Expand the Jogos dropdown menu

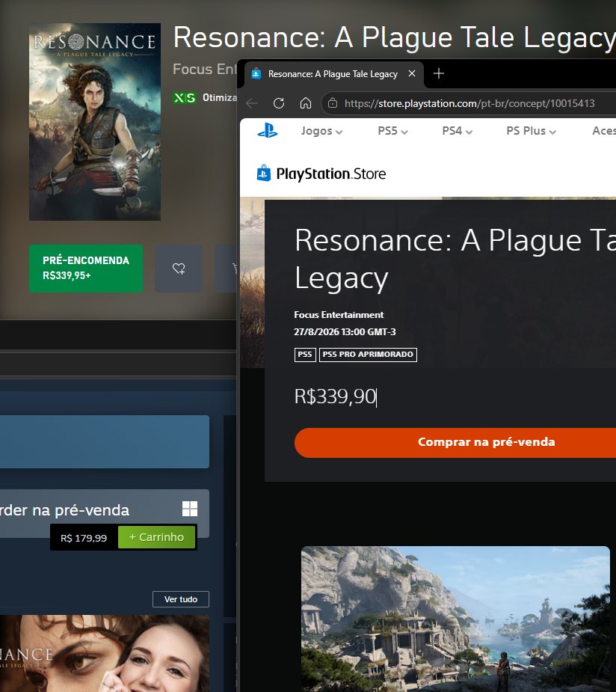pyautogui.click(x=321, y=131)
